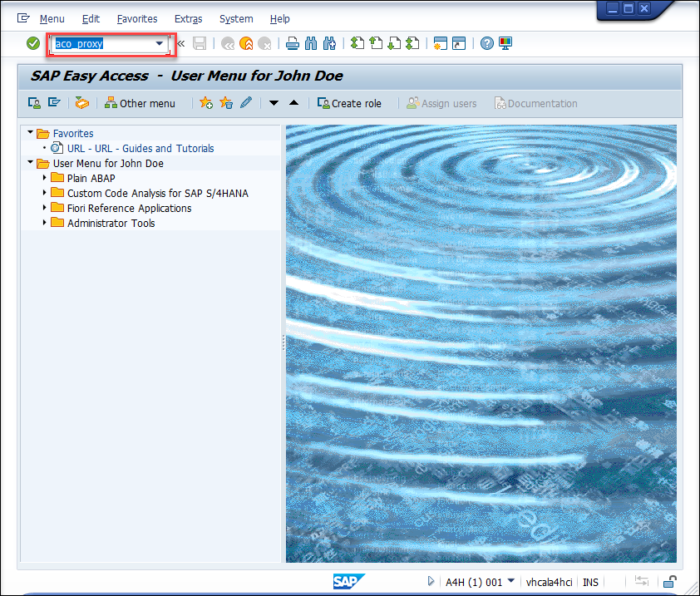Viewport: 700px width, 596px height.
Task: Go to First Page icon
Action: tap(357, 43)
